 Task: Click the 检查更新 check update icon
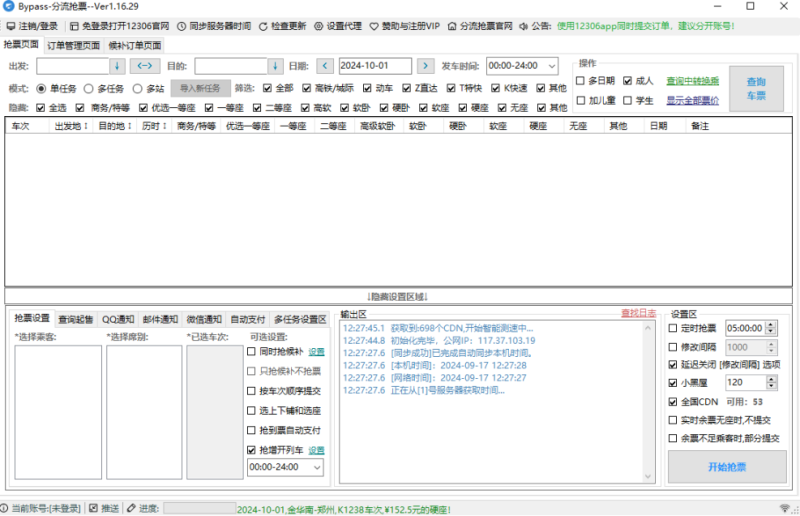pos(263,25)
